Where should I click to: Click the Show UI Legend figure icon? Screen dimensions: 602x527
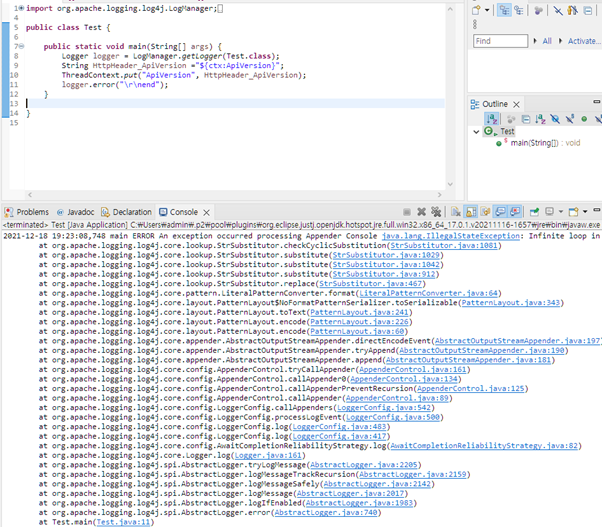(x=572, y=10)
